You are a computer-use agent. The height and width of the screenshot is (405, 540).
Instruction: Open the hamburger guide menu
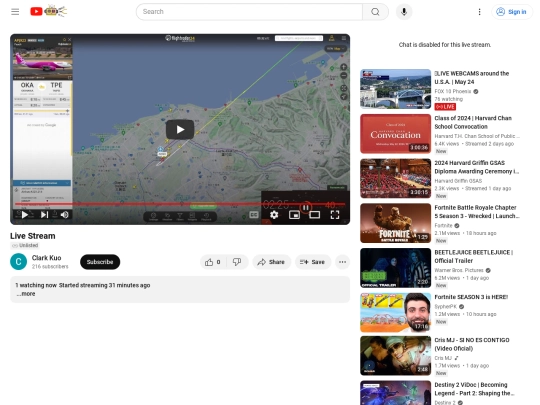tap(15, 12)
